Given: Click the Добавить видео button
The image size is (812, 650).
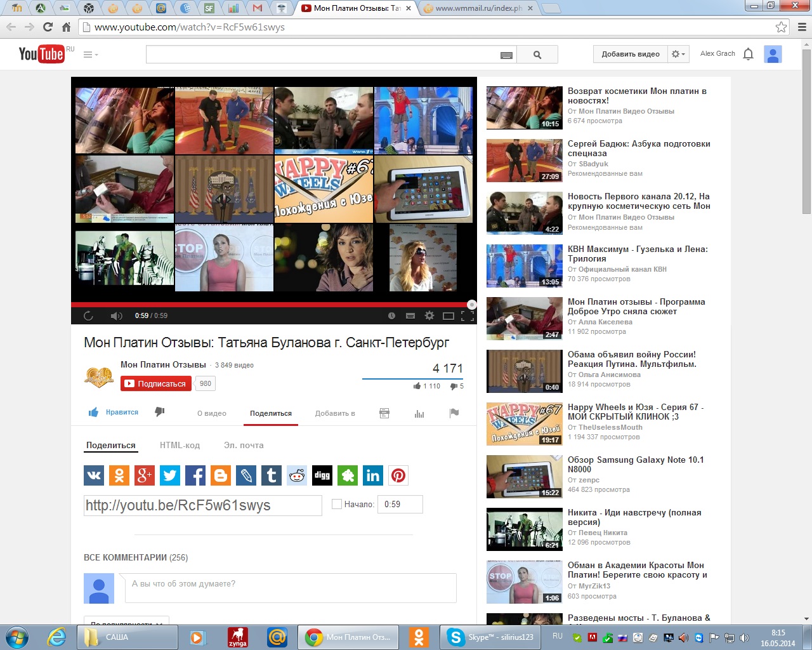Looking at the screenshot, I should click(631, 54).
